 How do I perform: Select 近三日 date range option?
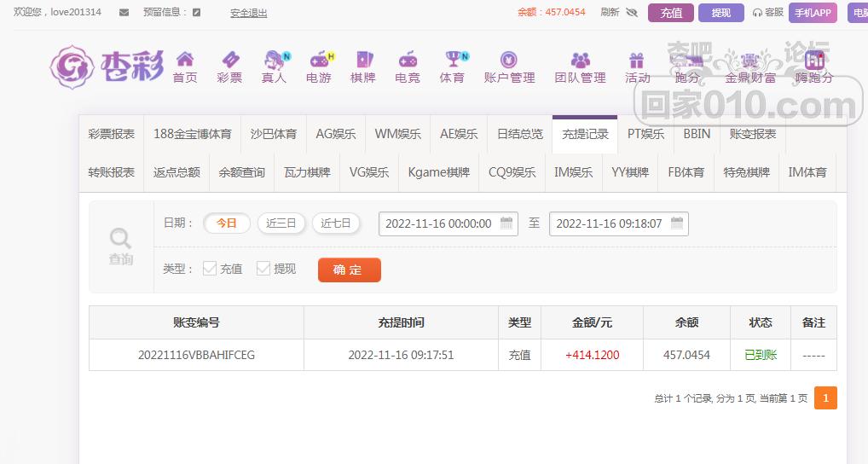[x=281, y=223]
